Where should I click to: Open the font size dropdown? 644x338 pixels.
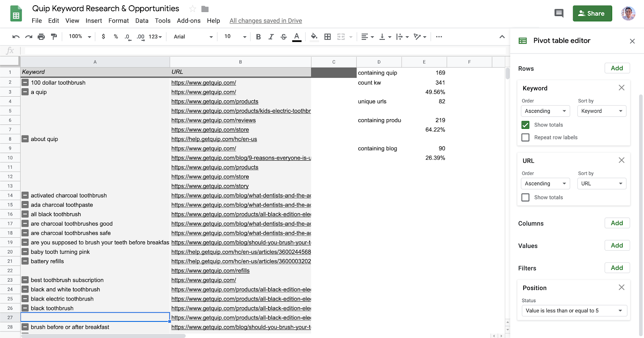[x=235, y=37]
